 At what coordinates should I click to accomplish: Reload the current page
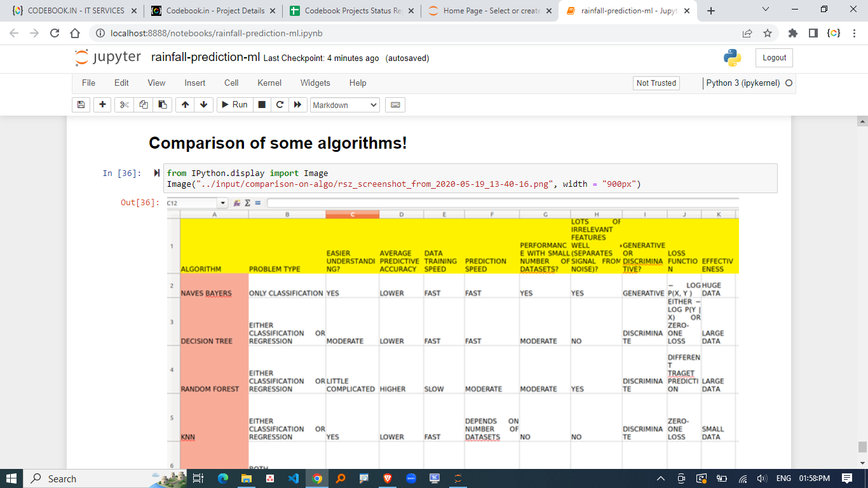[x=55, y=33]
